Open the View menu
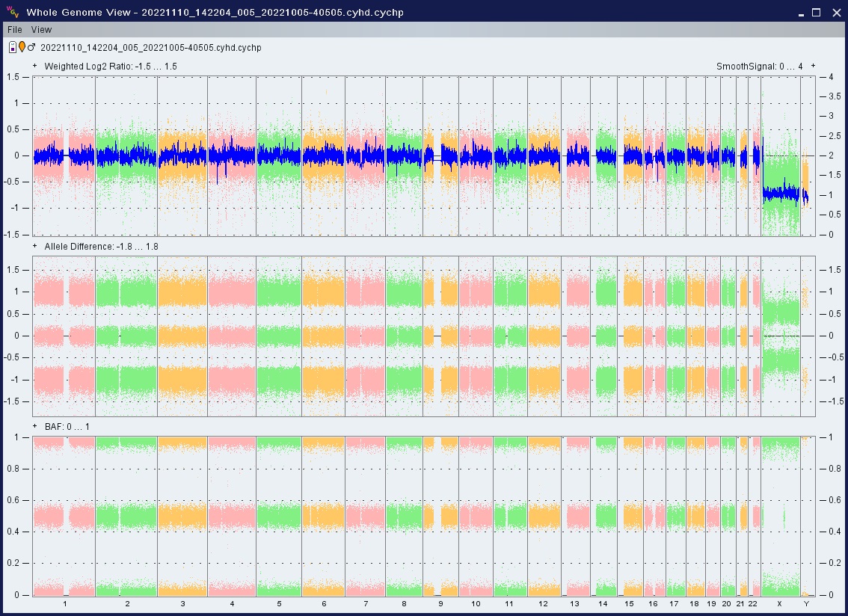 pos(41,30)
